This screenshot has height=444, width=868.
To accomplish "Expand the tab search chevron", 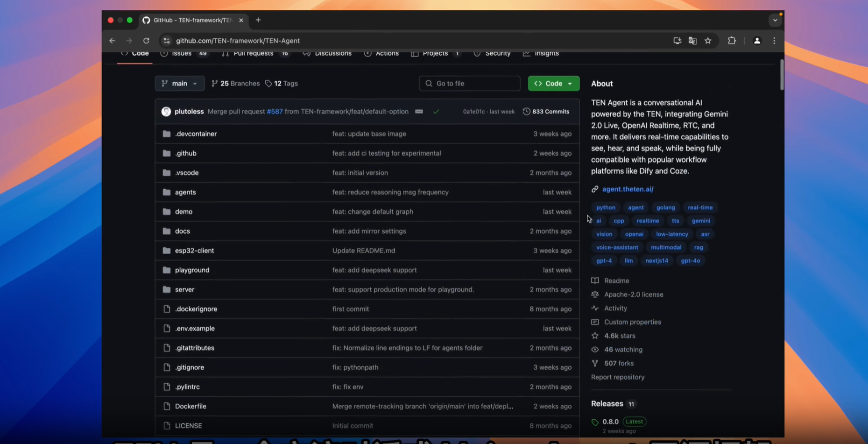I will 775,20.
